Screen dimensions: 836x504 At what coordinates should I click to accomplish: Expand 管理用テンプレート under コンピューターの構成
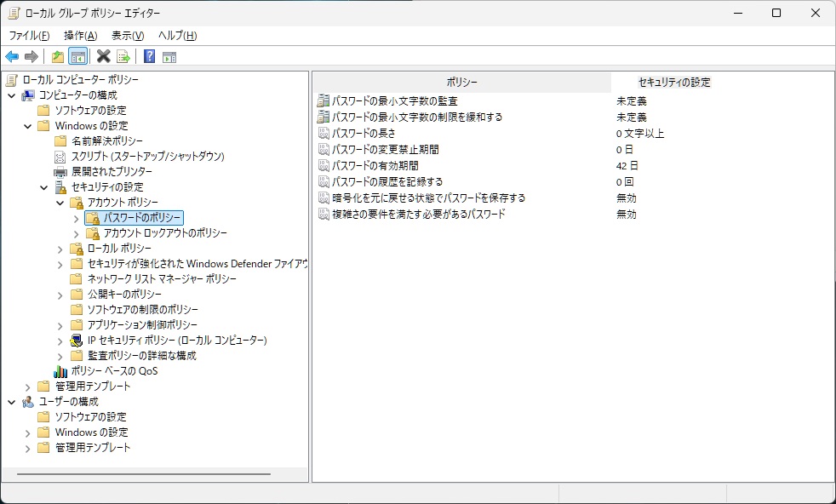click(x=27, y=387)
